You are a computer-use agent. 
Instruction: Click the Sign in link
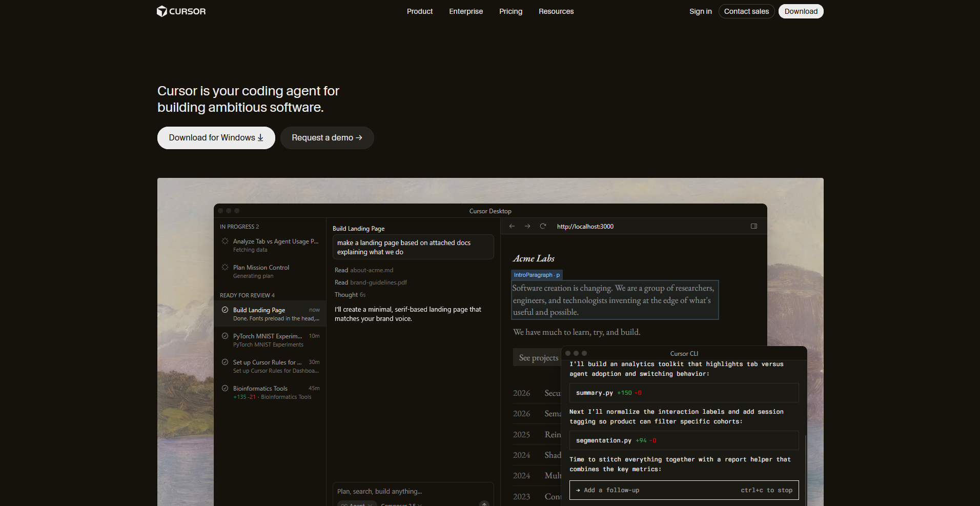pos(700,11)
